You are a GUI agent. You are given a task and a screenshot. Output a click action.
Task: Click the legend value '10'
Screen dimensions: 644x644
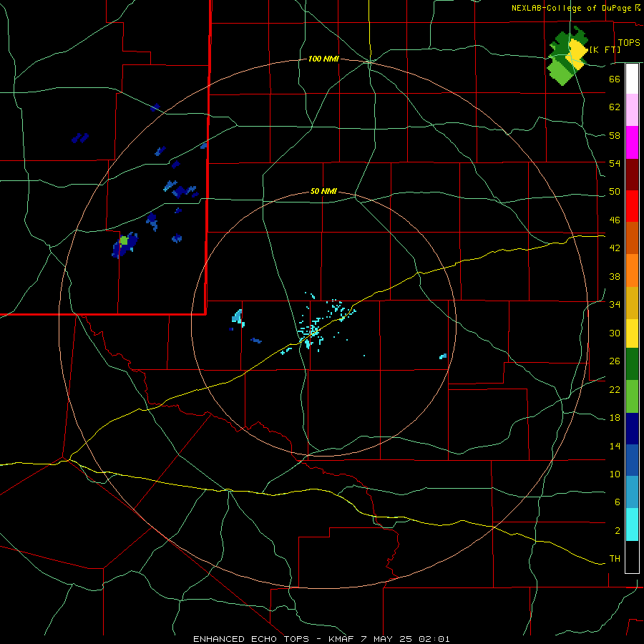click(615, 474)
